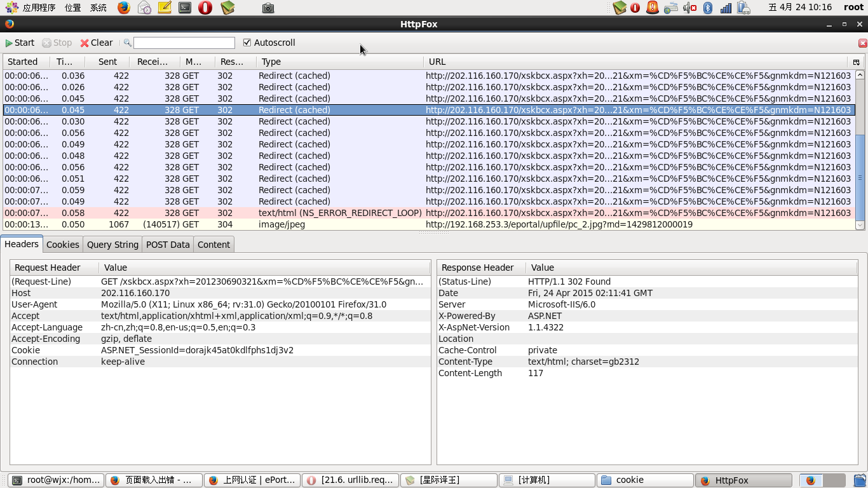868x488 pixels.
Task: Click the workspace switcher Firefox thumbnail
Action: point(811,480)
